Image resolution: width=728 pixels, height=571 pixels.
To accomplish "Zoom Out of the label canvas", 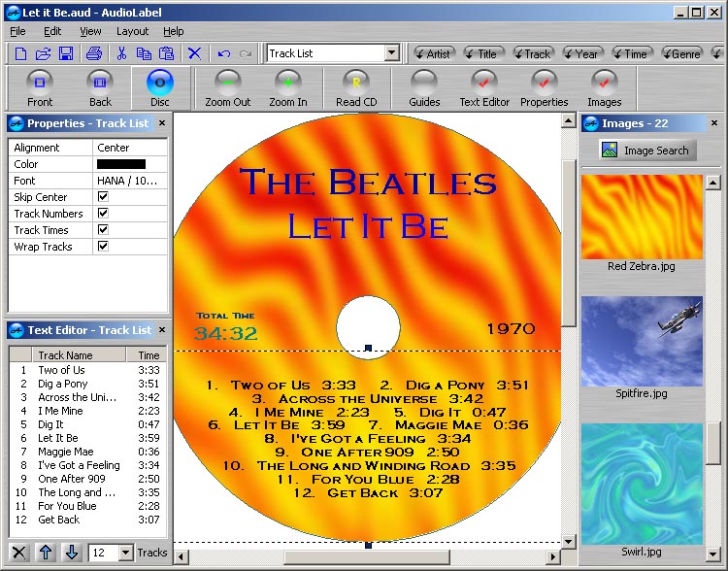I will point(228,88).
